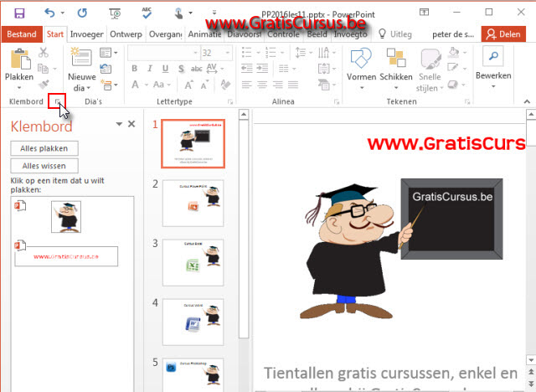This screenshot has height=392, width=536.
Task: Clear all formatting icon
Action: pos(225,85)
